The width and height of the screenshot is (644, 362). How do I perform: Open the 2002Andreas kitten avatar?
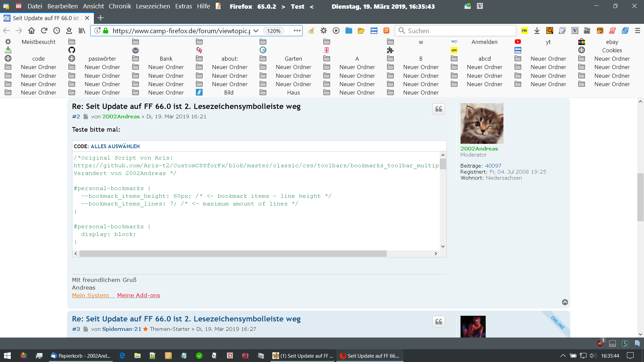[x=482, y=123]
